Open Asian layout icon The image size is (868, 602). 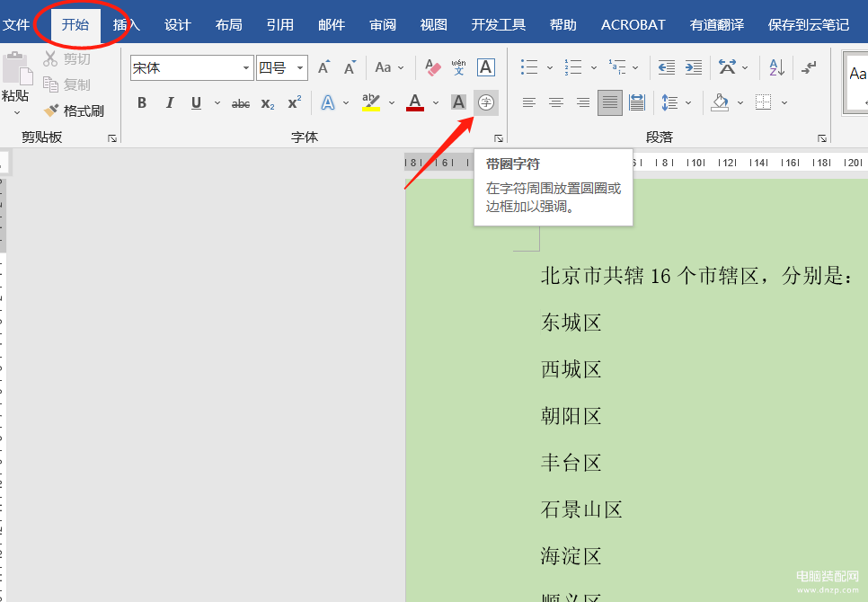pyautogui.click(x=727, y=67)
